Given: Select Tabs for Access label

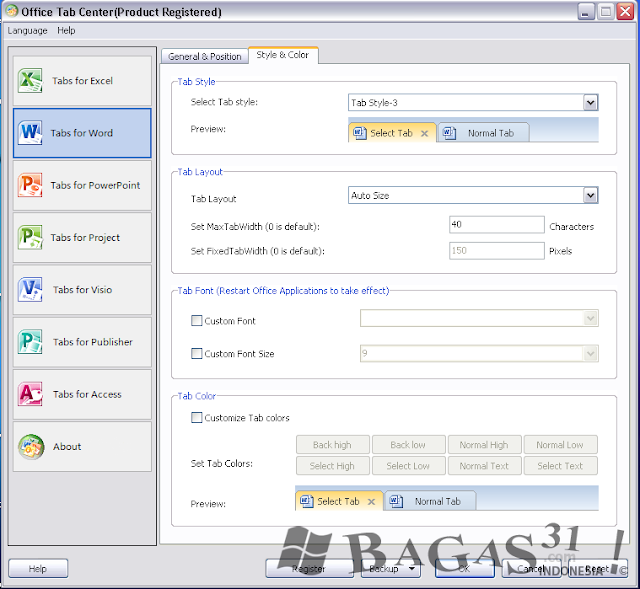Looking at the screenshot, I should pos(87,394).
